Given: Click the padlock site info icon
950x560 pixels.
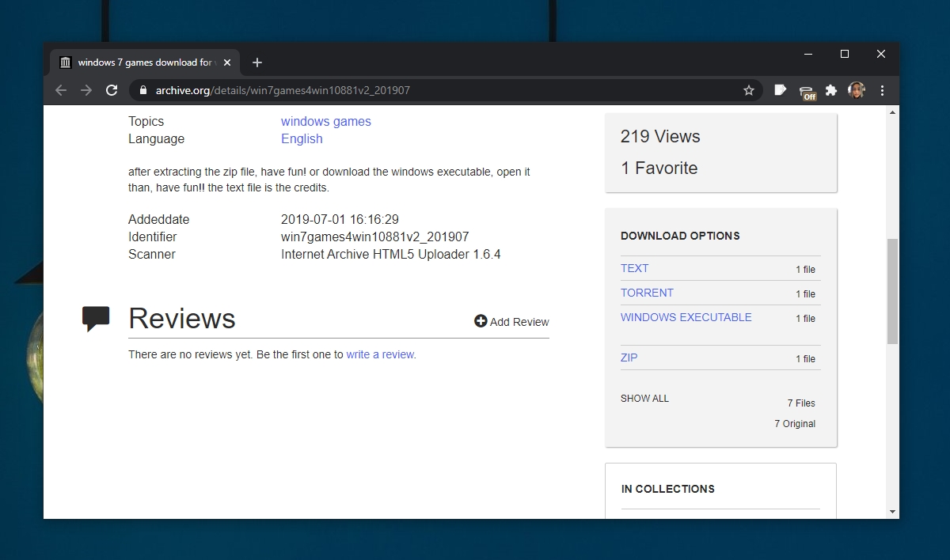Looking at the screenshot, I should point(143,90).
